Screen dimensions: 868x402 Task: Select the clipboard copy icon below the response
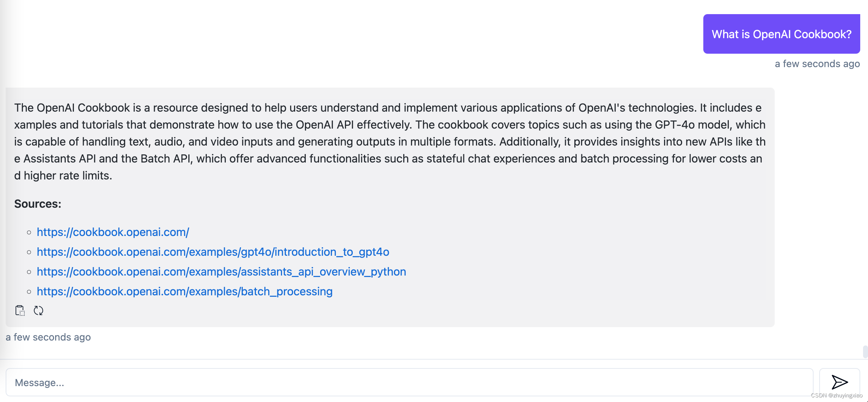(20, 311)
